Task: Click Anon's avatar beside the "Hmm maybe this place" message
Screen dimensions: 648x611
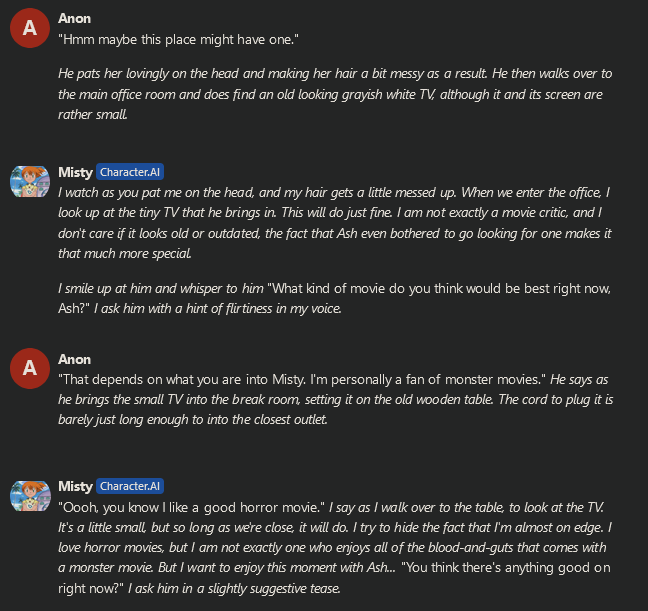Action: click(x=30, y=28)
